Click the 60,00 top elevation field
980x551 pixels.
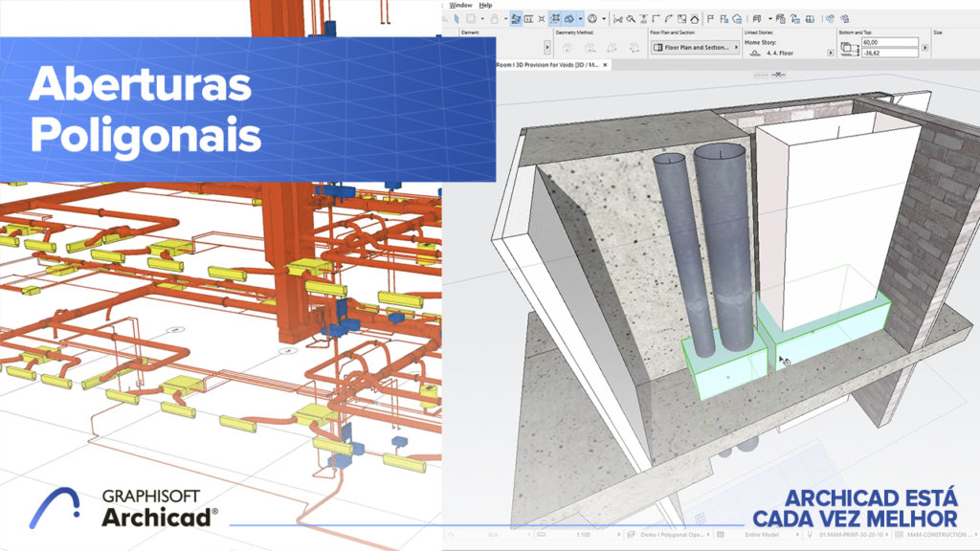pyautogui.click(x=888, y=43)
